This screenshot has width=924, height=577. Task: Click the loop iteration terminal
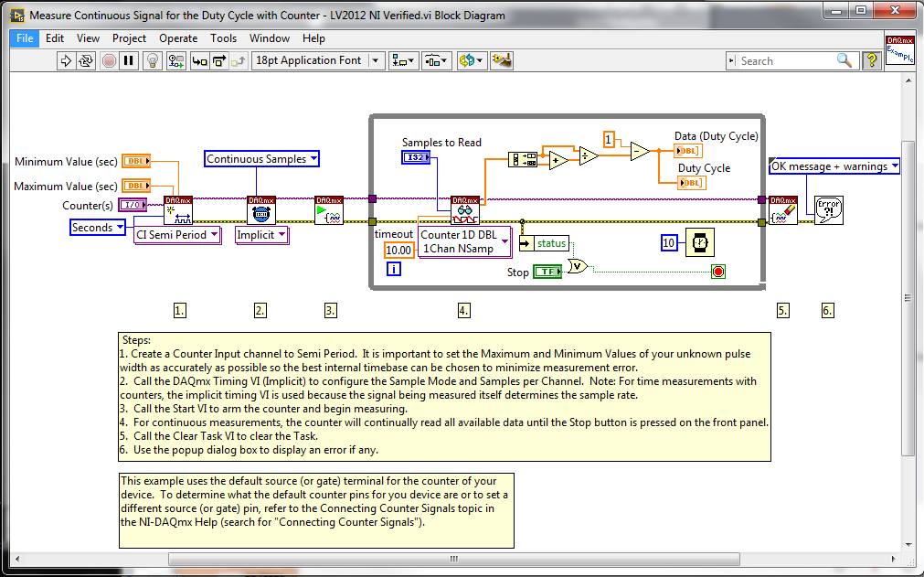pyautogui.click(x=394, y=270)
